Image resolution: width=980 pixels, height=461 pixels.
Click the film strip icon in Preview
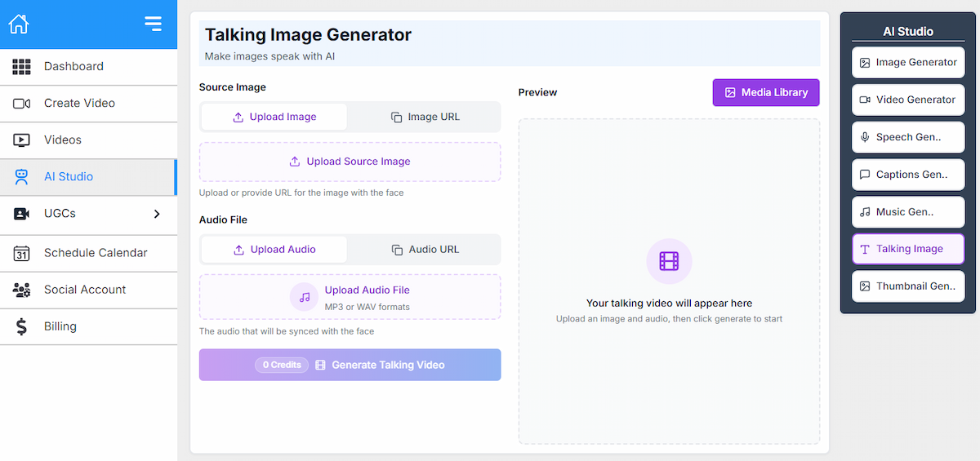[669, 261]
